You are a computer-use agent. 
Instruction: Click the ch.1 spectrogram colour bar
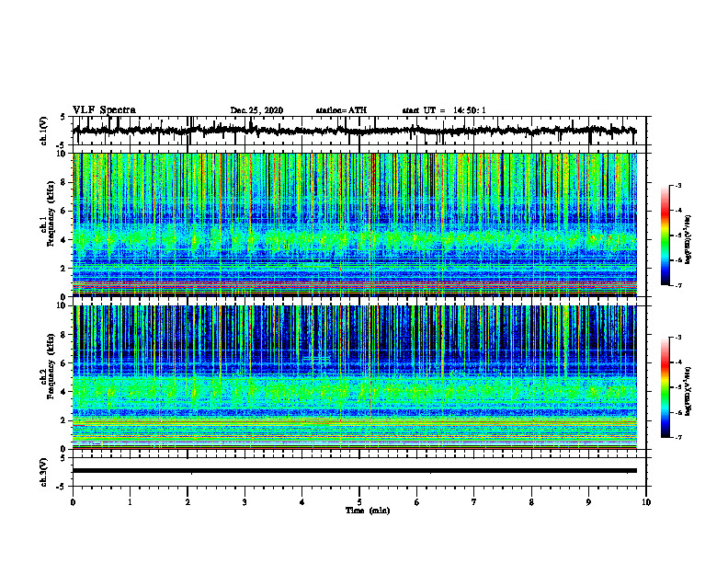(x=665, y=236)
